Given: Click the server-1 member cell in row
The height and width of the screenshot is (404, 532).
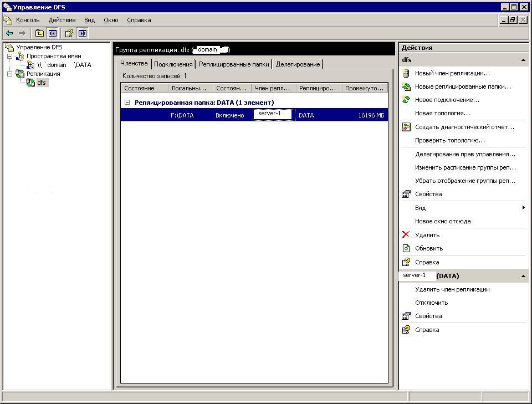Looking at the screenshot, I should click(273, 114).
